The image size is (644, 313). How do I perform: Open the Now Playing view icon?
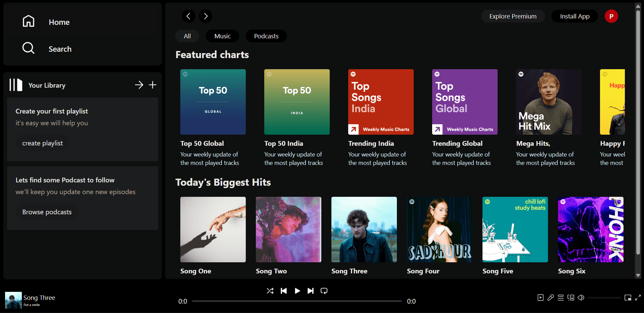(x=541, y=298)
